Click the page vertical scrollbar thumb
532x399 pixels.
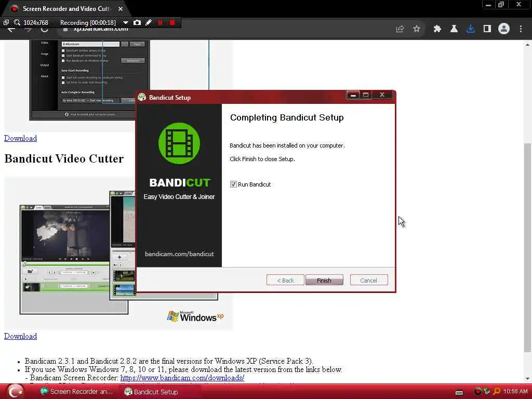point(527,248)
